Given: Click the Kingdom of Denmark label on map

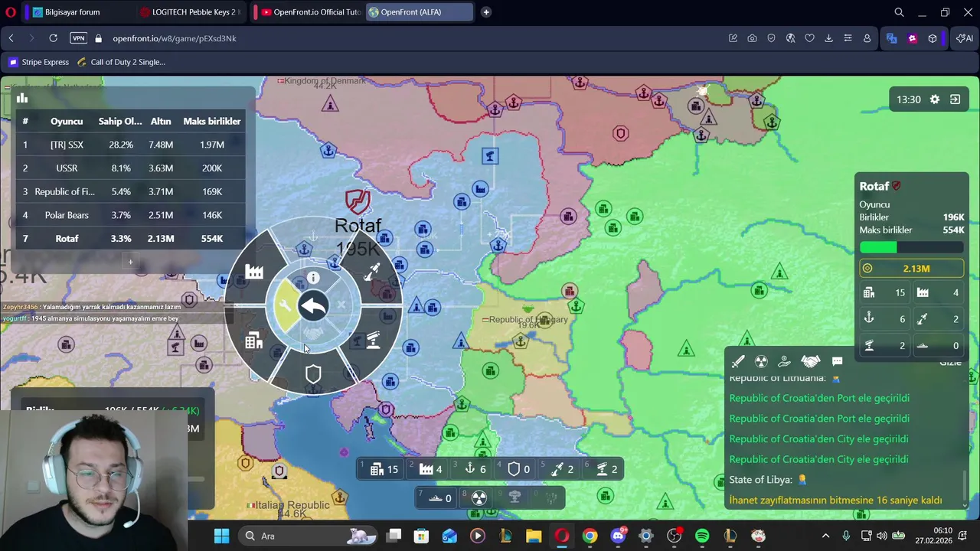Looking at the screenshot, I should pyautogui.click(x=322, y=80).
